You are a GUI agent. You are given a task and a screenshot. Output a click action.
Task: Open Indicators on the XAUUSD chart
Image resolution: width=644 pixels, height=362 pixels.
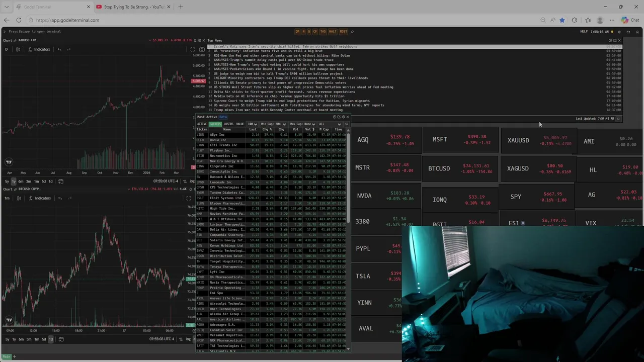[x=39, y=49]
